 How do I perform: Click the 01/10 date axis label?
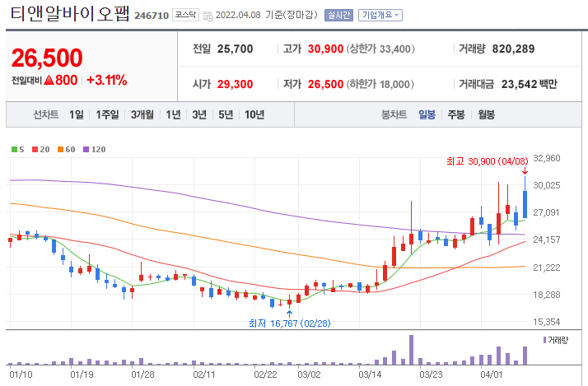21,374
